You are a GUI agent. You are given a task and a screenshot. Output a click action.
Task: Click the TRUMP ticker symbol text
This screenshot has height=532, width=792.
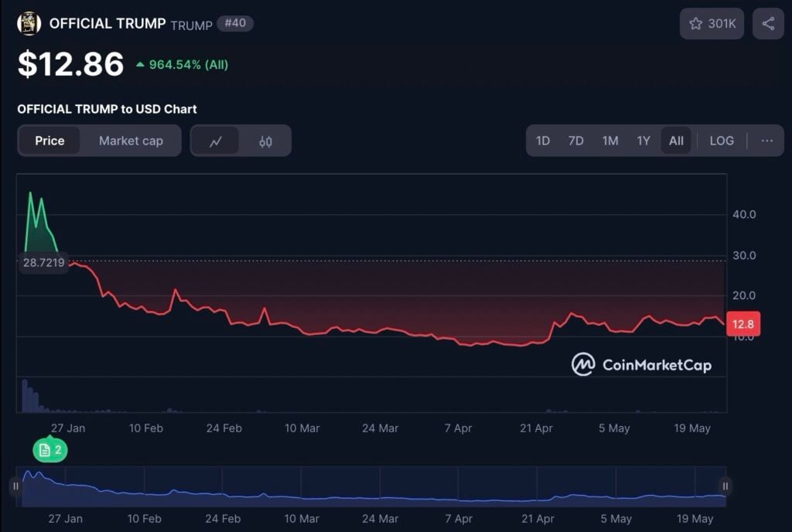(x=192, y=26)
